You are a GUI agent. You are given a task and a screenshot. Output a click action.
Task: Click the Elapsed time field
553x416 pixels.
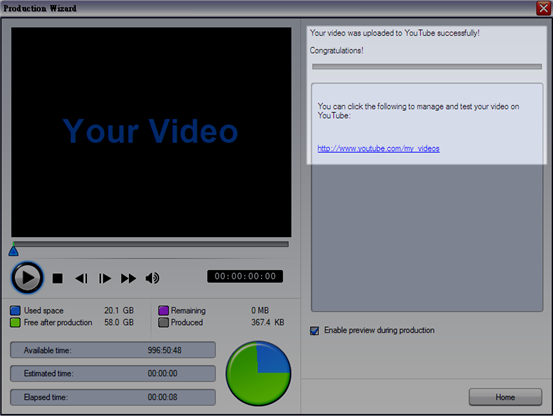113,397
